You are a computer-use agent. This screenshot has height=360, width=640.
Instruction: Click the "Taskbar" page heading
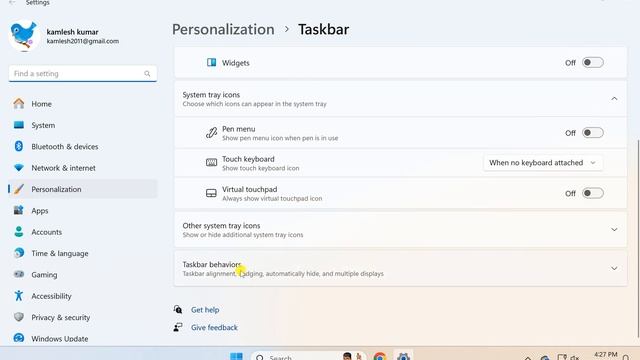(x=323, y=29)
